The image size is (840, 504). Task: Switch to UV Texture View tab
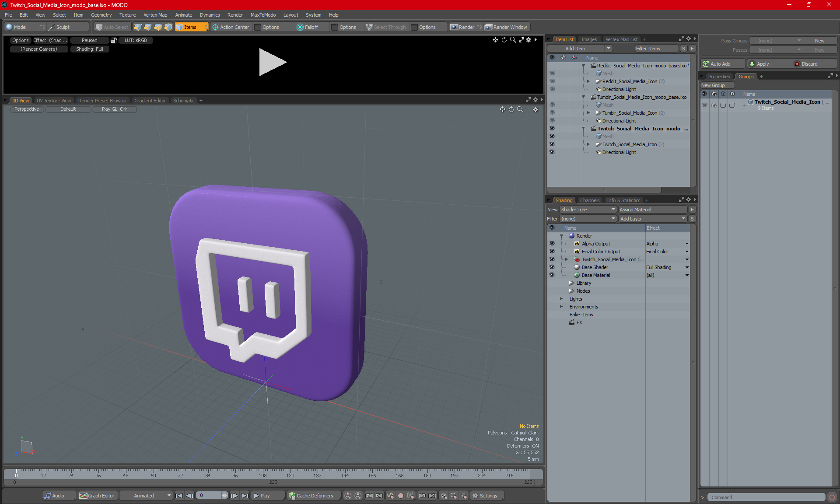click(53, 101)
